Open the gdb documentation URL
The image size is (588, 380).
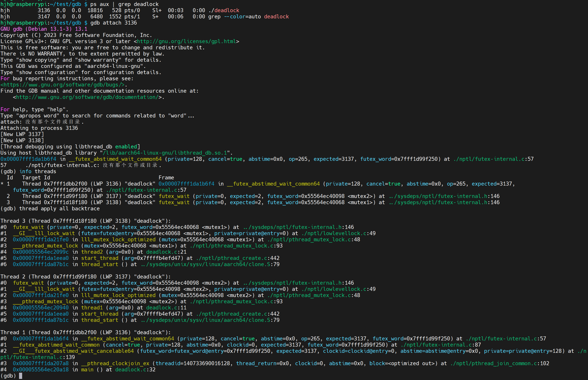coord(87,97)
